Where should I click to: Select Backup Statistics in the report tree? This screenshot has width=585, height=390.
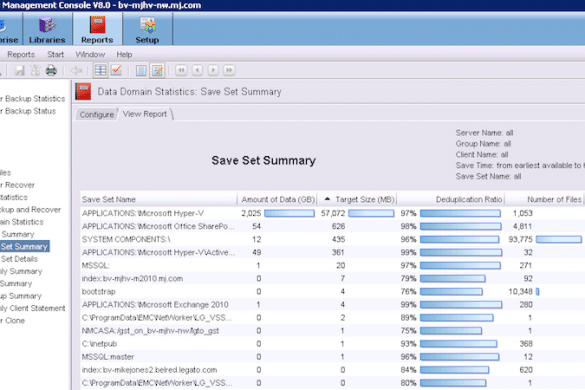[x=33, y=99]
